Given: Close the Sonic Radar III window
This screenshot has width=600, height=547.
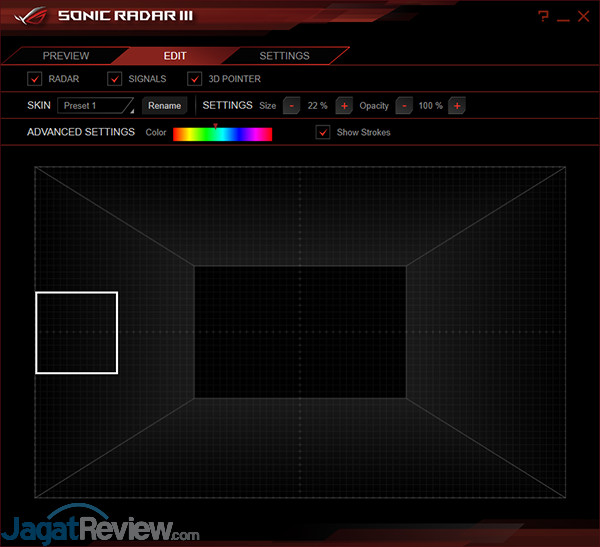Looking at the screenshot, I should (x=583, y=16).
